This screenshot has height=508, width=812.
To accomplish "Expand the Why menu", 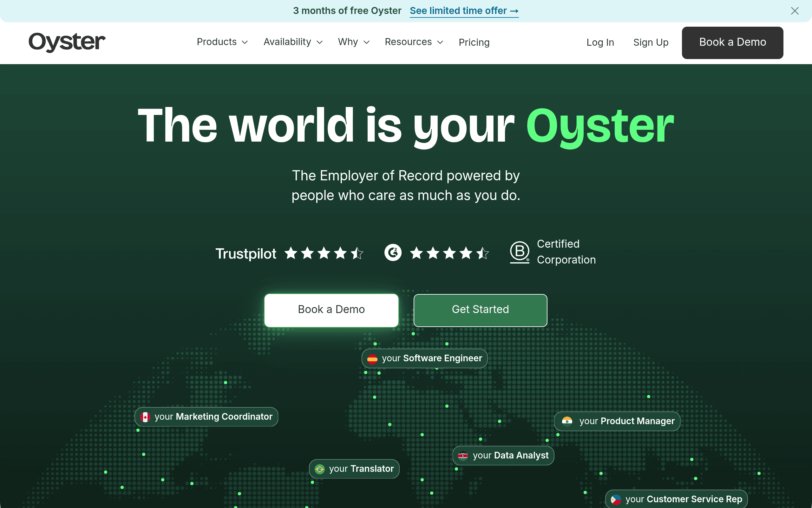I will point(354,42).
